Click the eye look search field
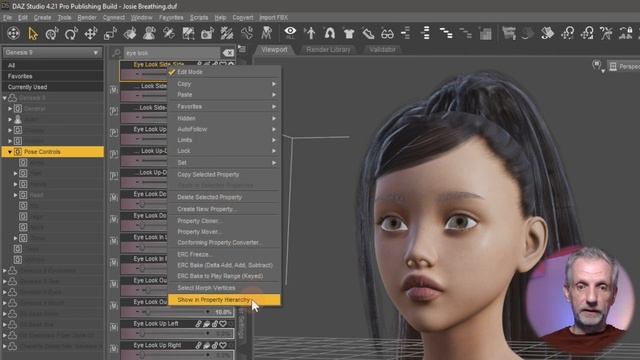The image size is (640, 360). (171, 53)
